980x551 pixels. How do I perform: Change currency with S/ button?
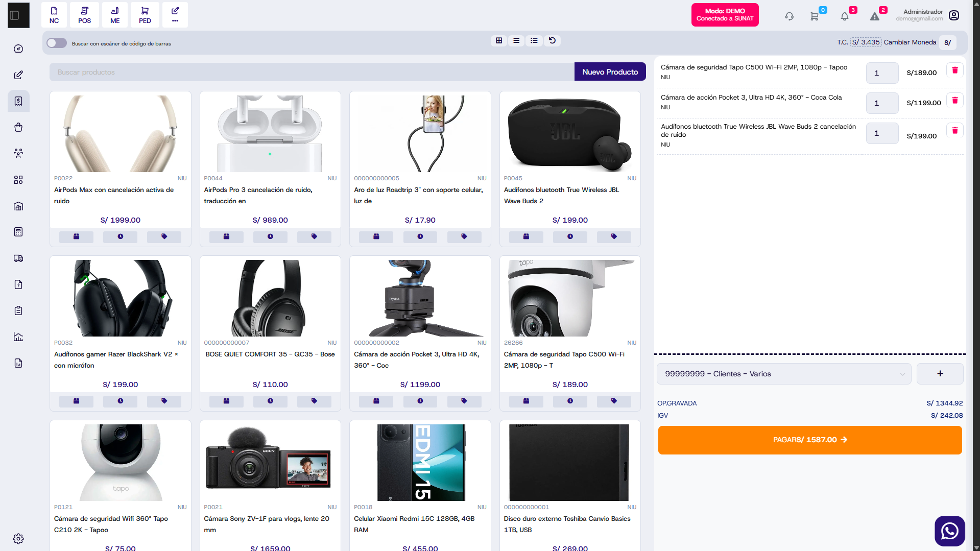click(948, 42)
